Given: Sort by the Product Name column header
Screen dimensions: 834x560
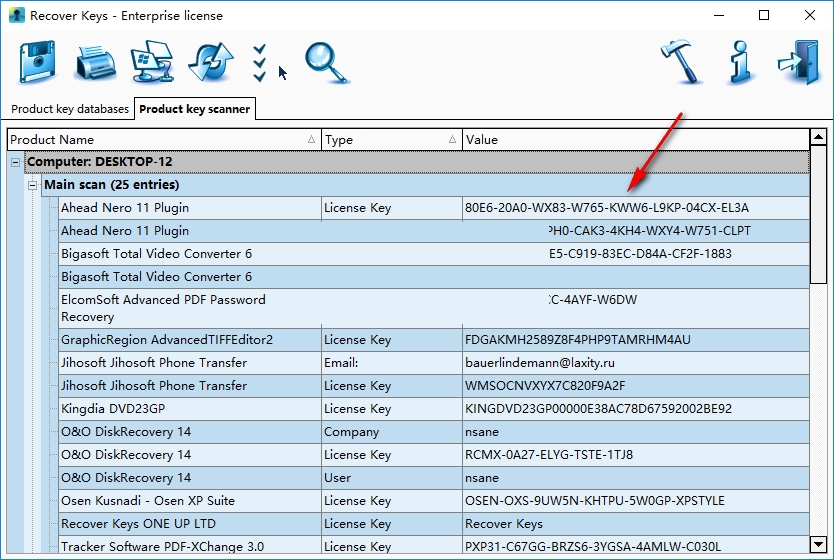Looking at the screenshot, I should 160,140.
